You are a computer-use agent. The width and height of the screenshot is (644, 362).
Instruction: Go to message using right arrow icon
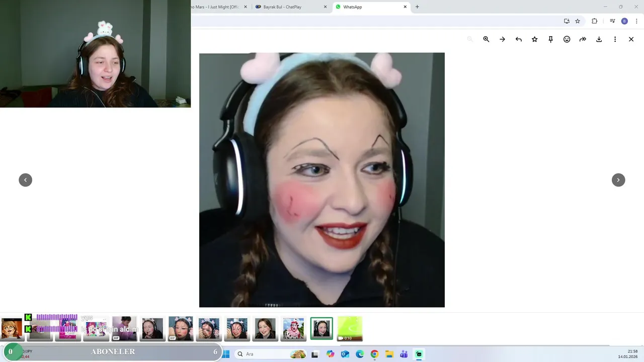pyautogui.click(x=502, y=39)
